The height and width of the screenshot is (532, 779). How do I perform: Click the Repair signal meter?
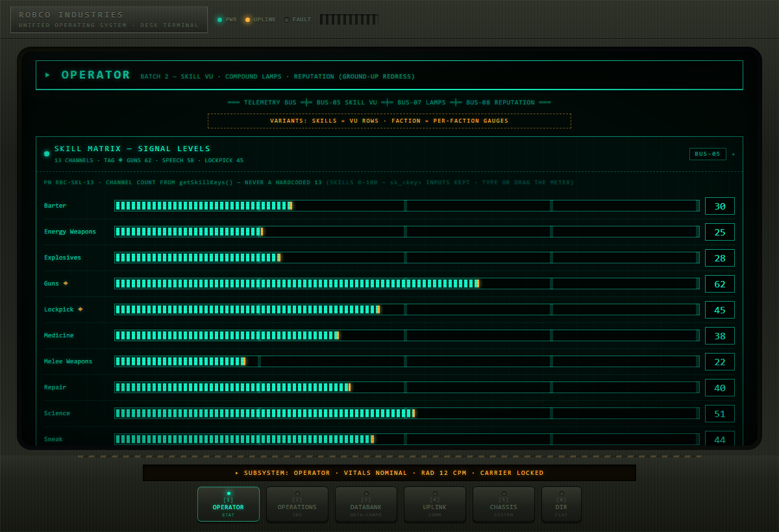(407, 387)
